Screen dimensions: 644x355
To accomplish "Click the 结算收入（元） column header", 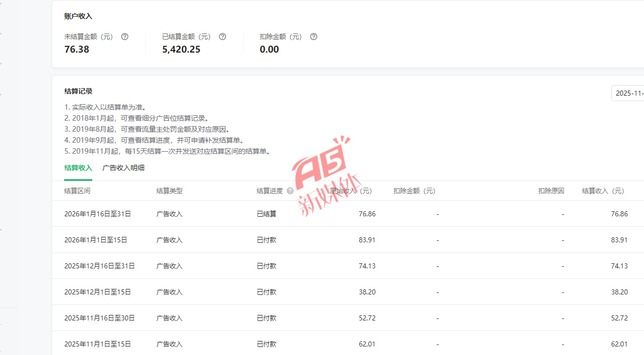I will click(603, 191).
